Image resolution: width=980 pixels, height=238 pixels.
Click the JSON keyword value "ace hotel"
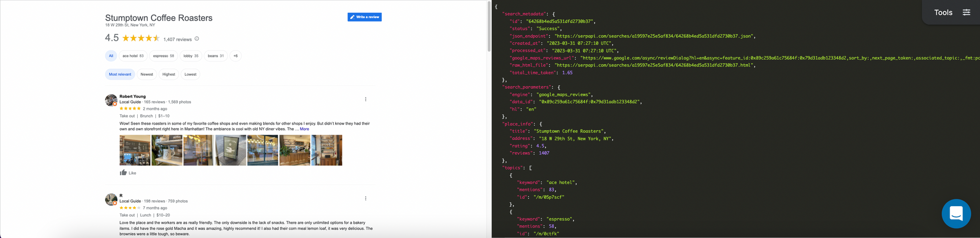point(562,183)
